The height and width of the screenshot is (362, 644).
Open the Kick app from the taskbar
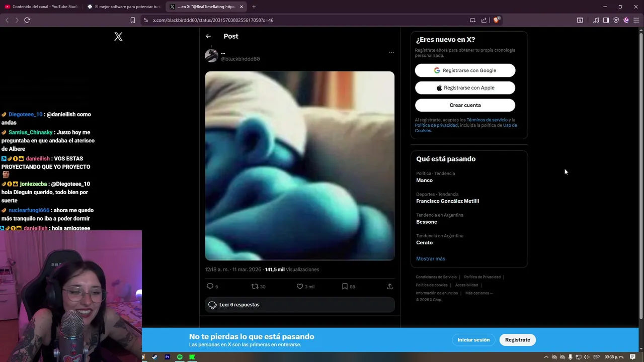192,357
